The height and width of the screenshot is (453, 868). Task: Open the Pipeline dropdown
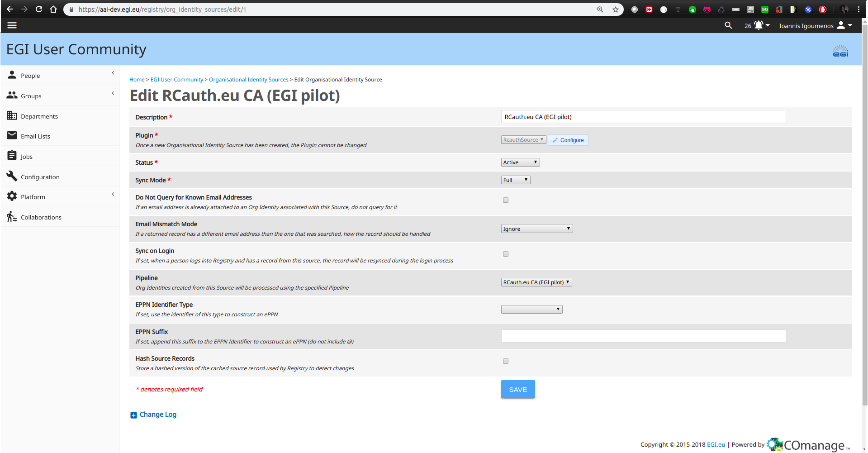pos(536,282)
